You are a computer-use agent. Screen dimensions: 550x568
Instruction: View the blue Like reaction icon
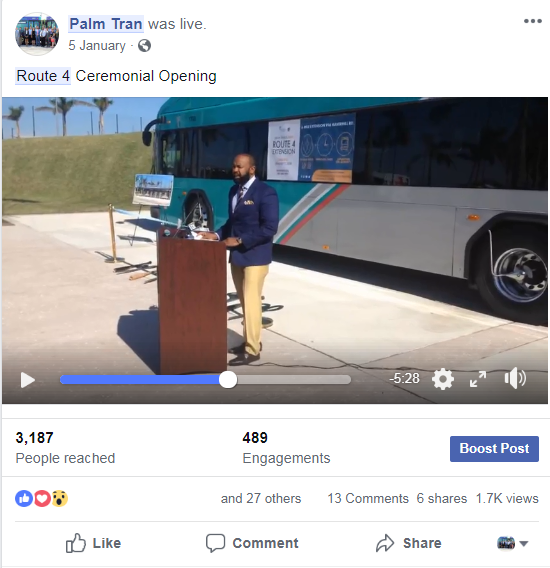(24, 498)
